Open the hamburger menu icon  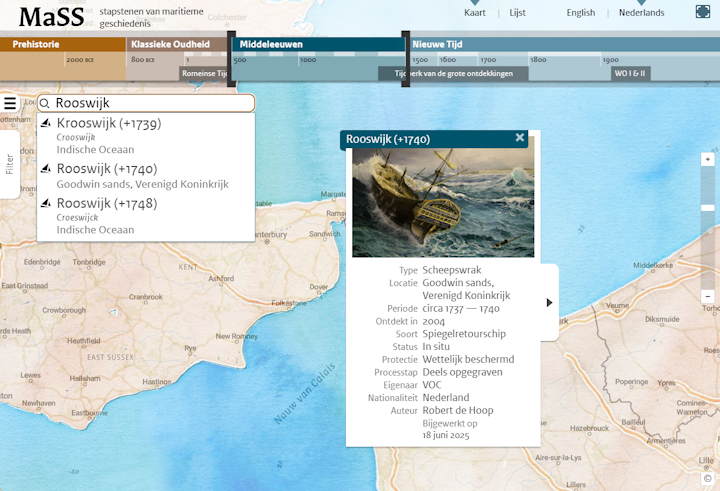pos(10,103)
